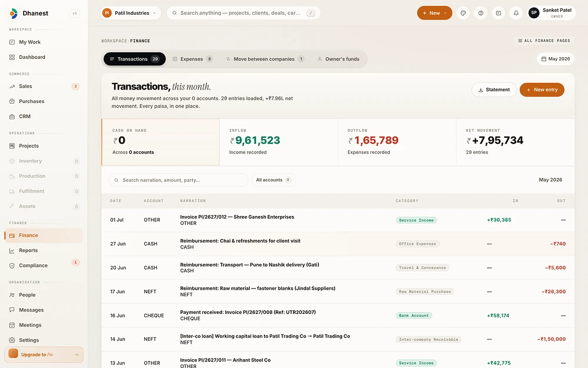588x368 pixels.
Task: Open Meetings in sidebar
Action: (x=44, y=325)
